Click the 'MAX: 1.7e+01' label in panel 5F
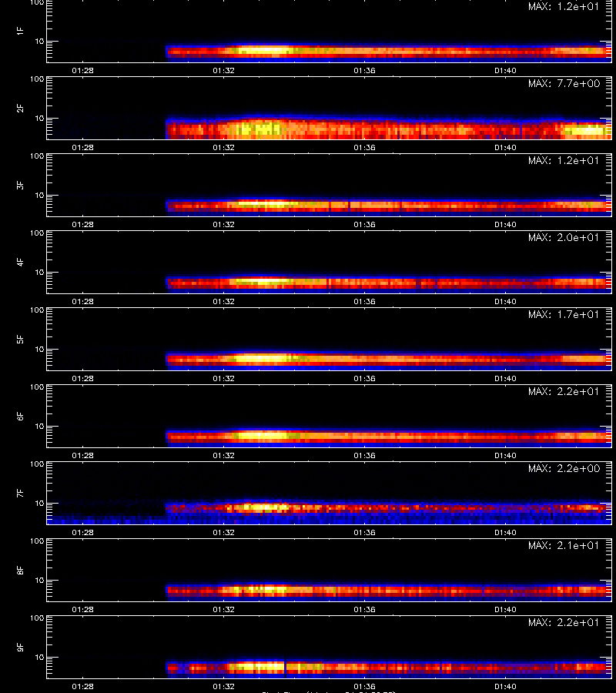This screenshot has height=693, width=616. [564, 314]
